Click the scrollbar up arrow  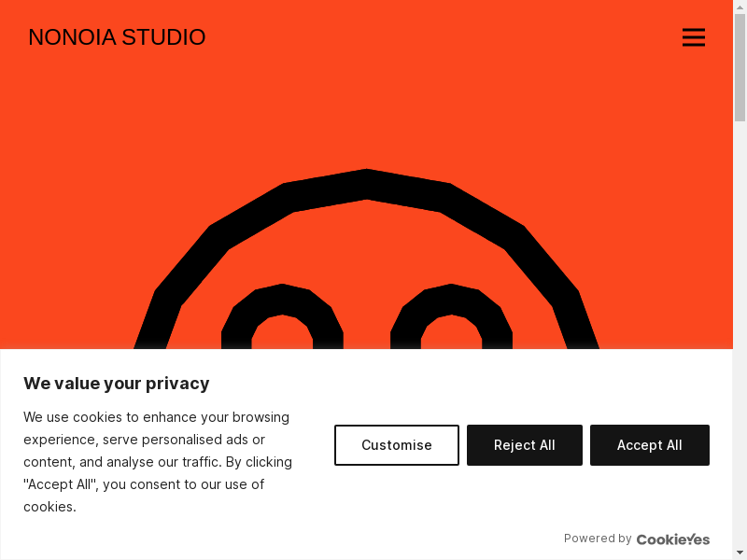click(740, 7)
